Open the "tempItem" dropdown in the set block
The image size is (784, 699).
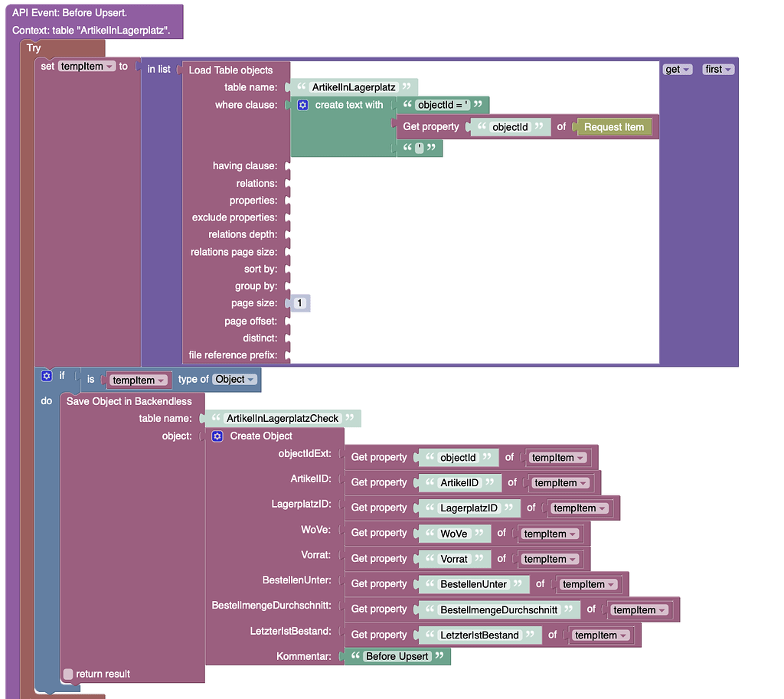tap(86, 66)
